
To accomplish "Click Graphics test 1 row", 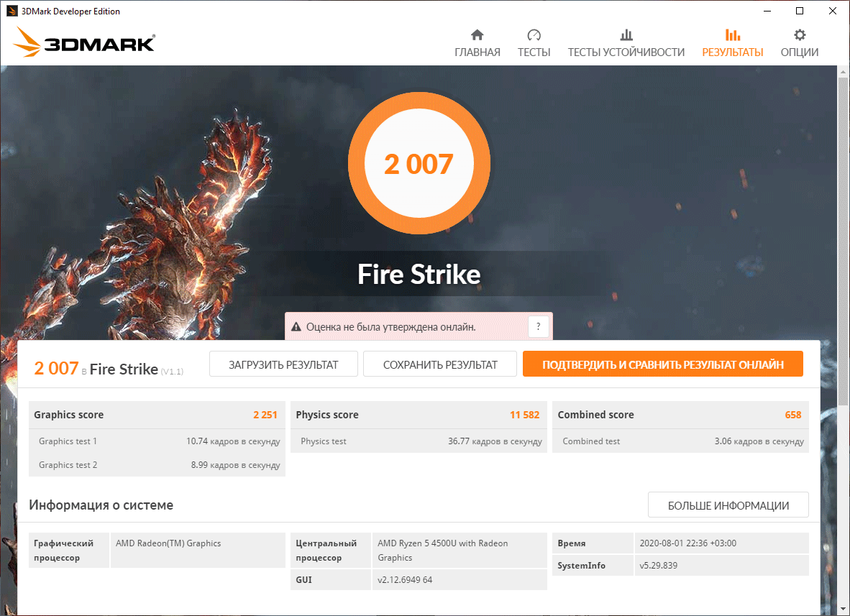I will click(157, 441).
